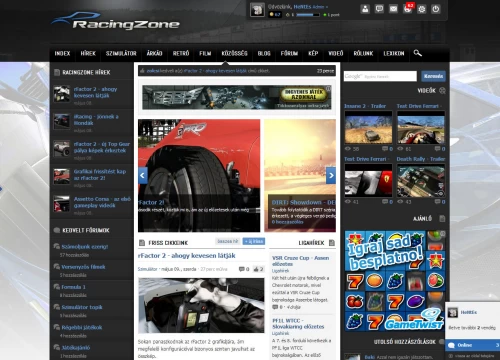Open the 'Régebbi játékok' forum topic
Screen dimensions: 500x360
(82, 327)
